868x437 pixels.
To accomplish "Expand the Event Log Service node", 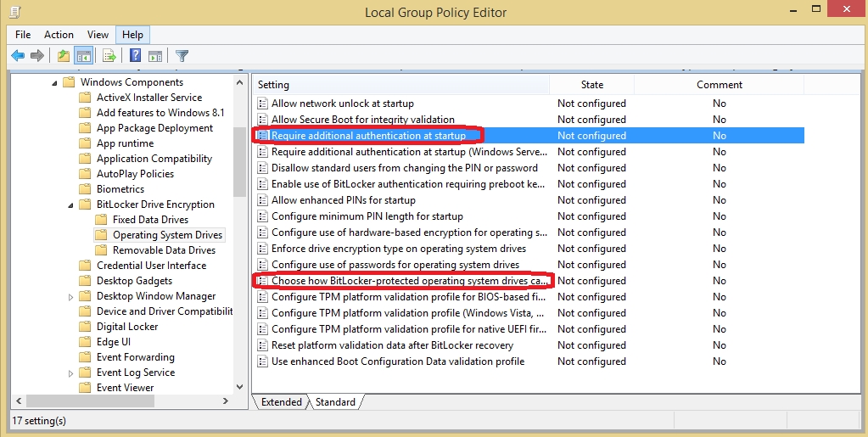I will (70, 373).
